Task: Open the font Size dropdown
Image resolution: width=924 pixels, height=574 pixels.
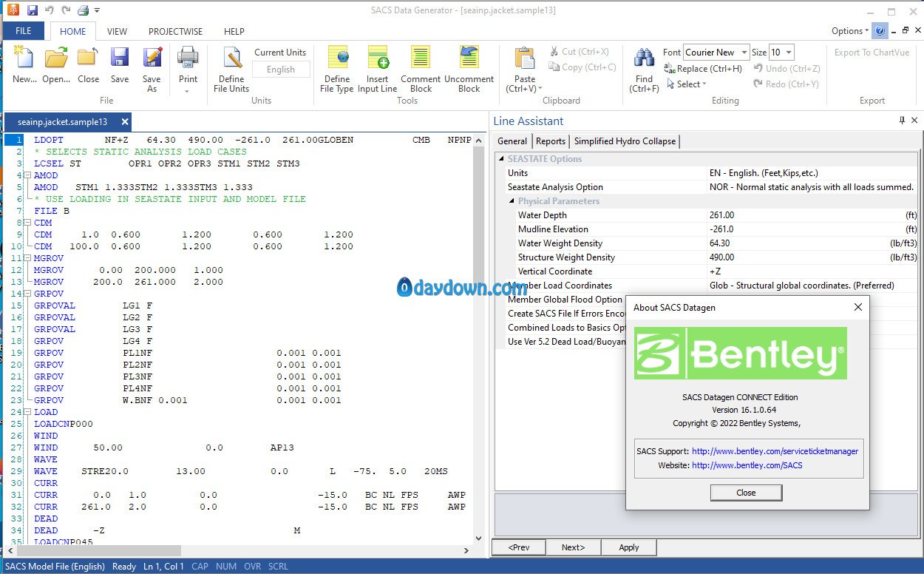Action: click(789, 53)
